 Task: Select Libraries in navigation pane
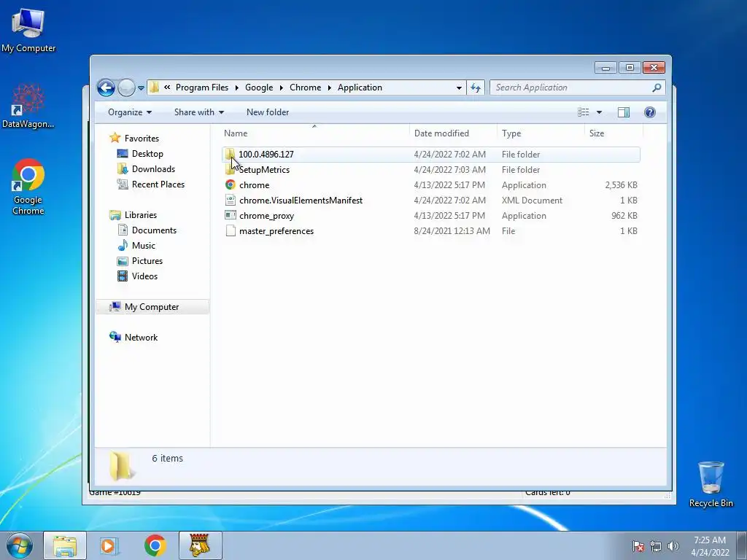[141, 215]
